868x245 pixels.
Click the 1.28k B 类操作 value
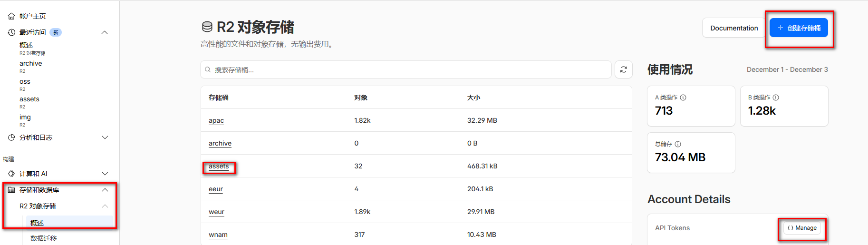click(762, 111)
